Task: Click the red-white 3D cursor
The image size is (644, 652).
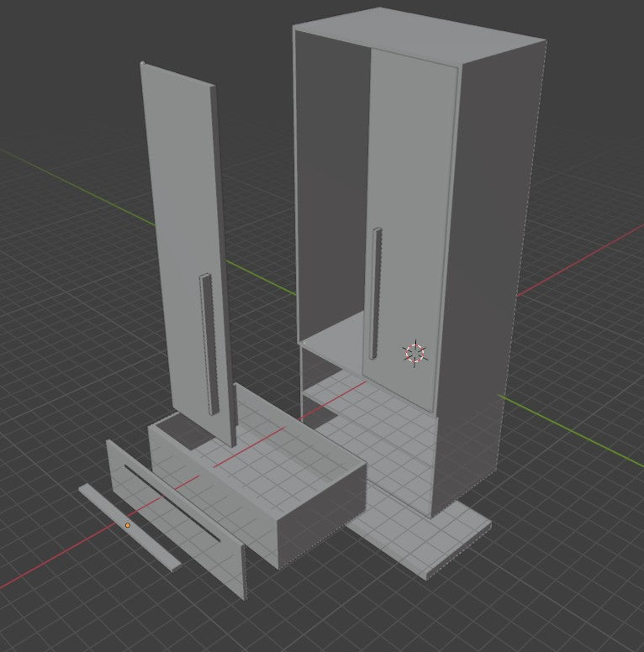Action: point(414,353)
